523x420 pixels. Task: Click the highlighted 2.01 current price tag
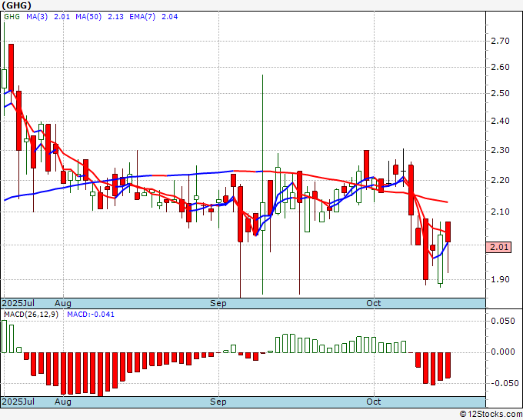pyautogui.click(x=498, y=247)
